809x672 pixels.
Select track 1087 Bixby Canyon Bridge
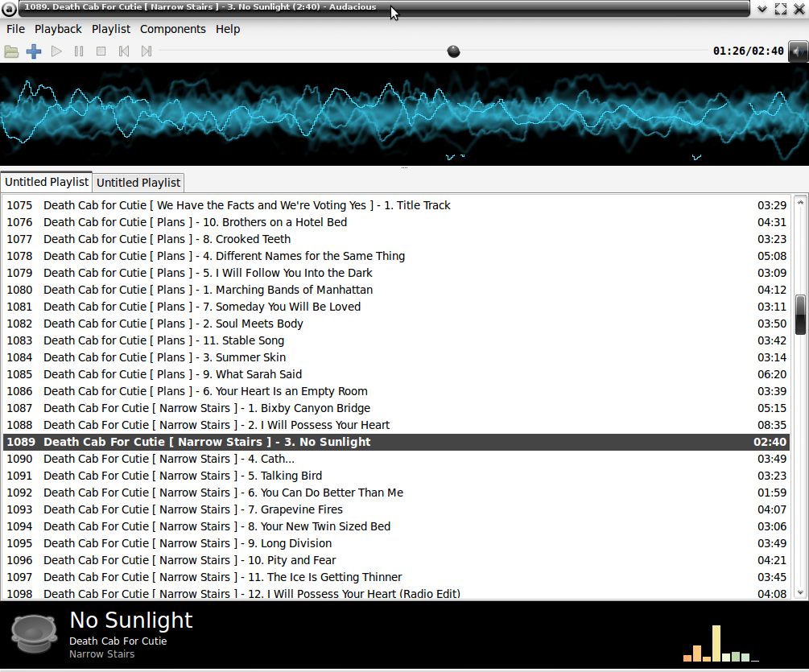[x=396, y=409]
